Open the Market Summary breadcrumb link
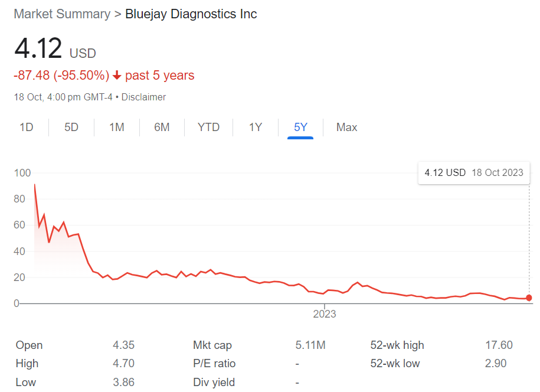Viewport: 540px width, 392px height. [x=62, y=14]
